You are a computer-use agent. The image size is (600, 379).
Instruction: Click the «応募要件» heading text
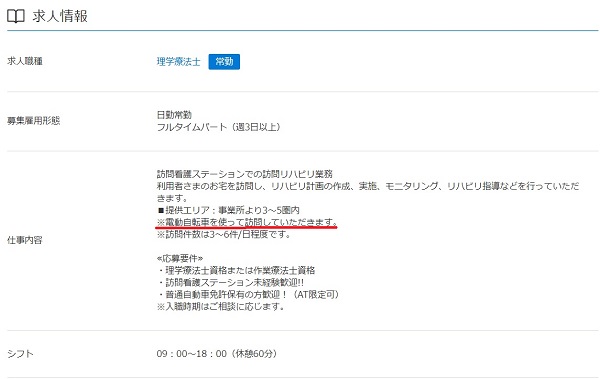[180, 258]
